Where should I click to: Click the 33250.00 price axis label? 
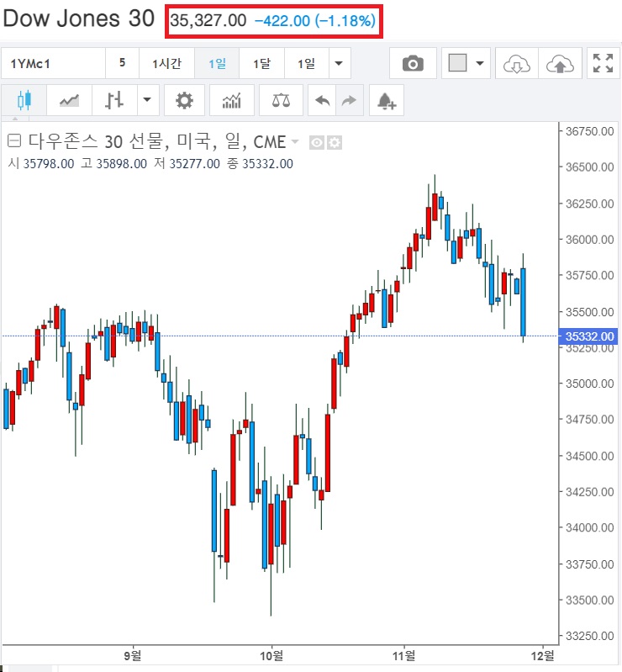coord(589,636)
